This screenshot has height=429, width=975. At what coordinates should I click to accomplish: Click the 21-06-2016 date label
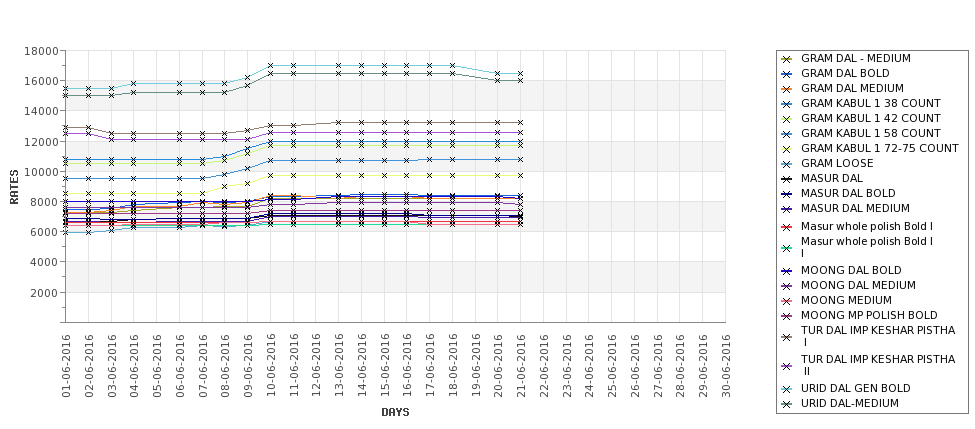tap(521, 366)
